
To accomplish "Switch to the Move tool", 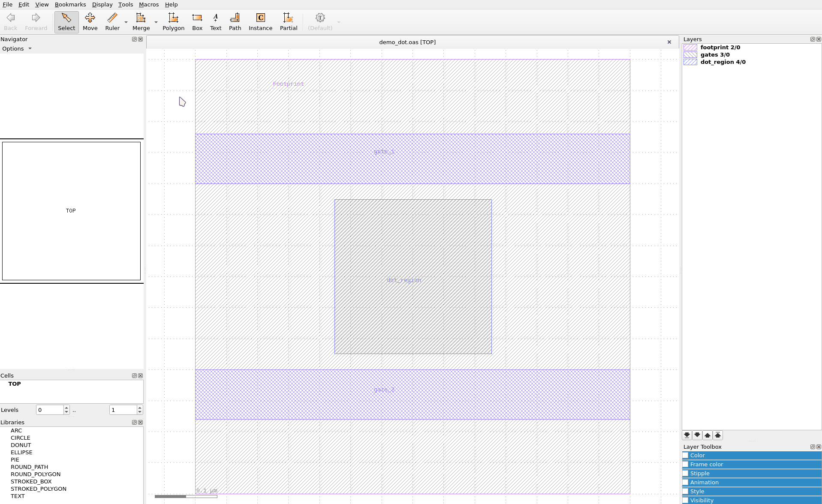I will 90,21.
